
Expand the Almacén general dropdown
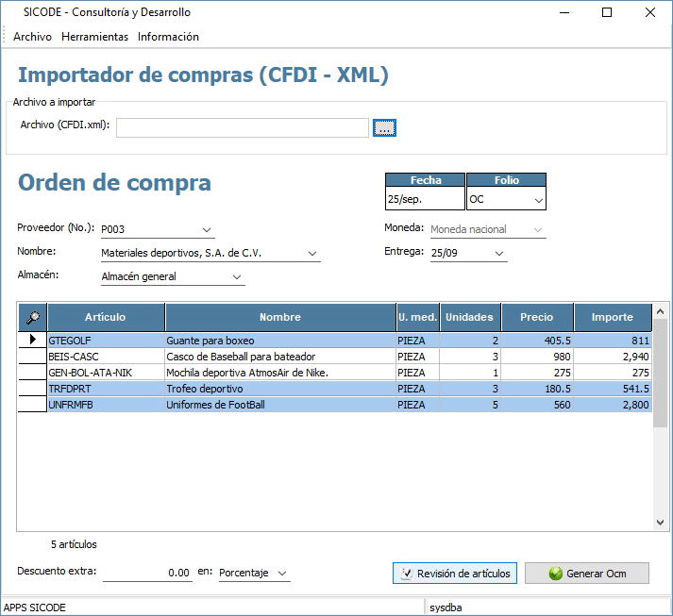236,277
